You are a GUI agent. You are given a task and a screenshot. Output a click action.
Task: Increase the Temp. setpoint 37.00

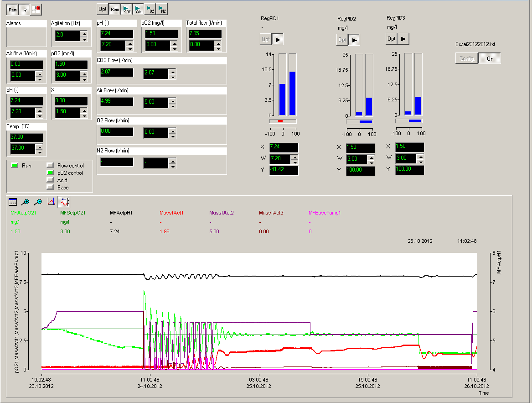point(40,147)
